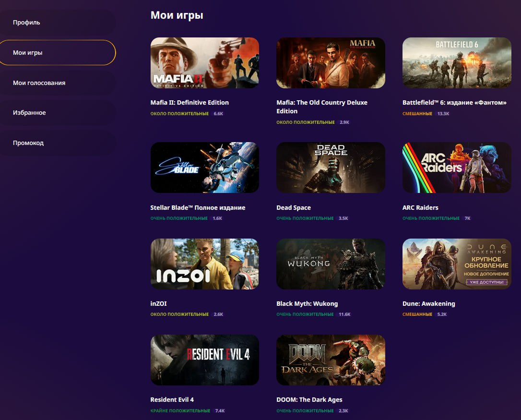Viewport: 521px width, 420px height.
Task: Open DOOM: The Dark Ages
Action: [x=309, y=399]
